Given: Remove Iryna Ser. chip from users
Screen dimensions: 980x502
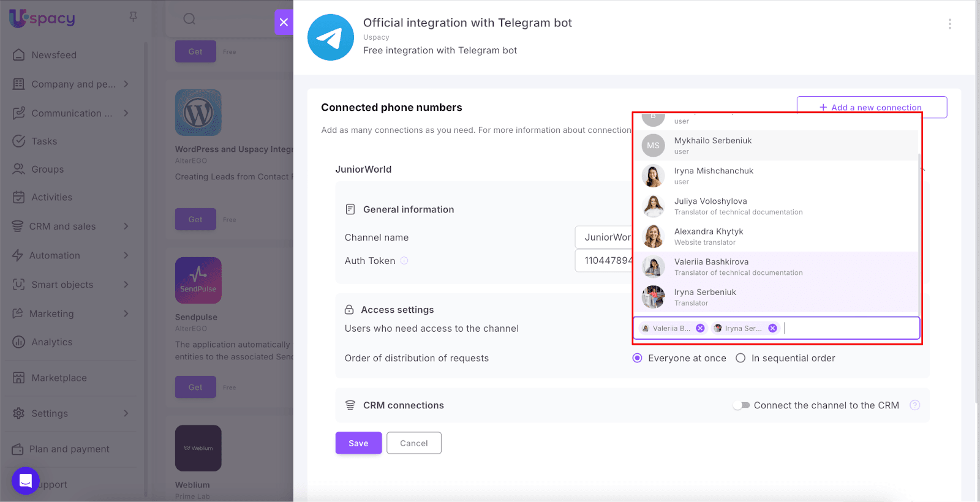Looking at the screenshot, I should tap(772, 328).
